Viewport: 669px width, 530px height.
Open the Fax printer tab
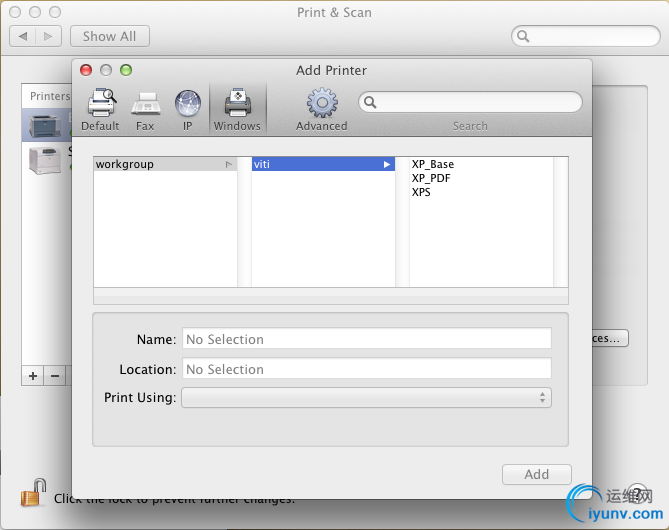145,110
